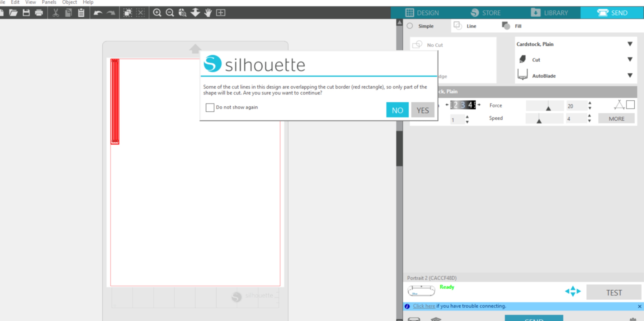Switch to the LIBRARY tab

pos(554,13)
